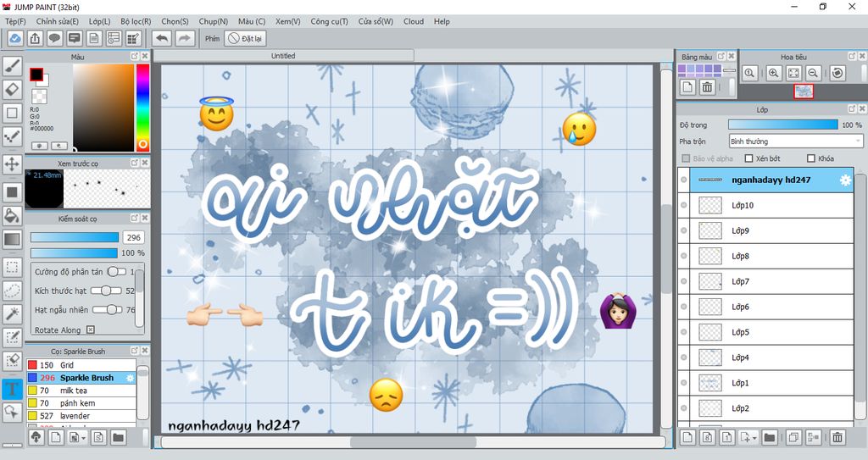Add a layer folder in Lớp panel
868x460 pixels.
coord(769,437)
